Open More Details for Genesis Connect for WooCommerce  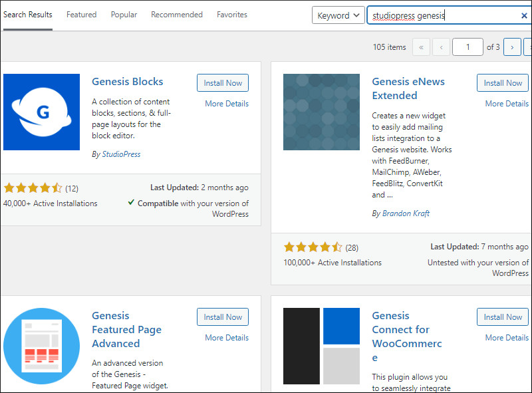pos(507,338)
